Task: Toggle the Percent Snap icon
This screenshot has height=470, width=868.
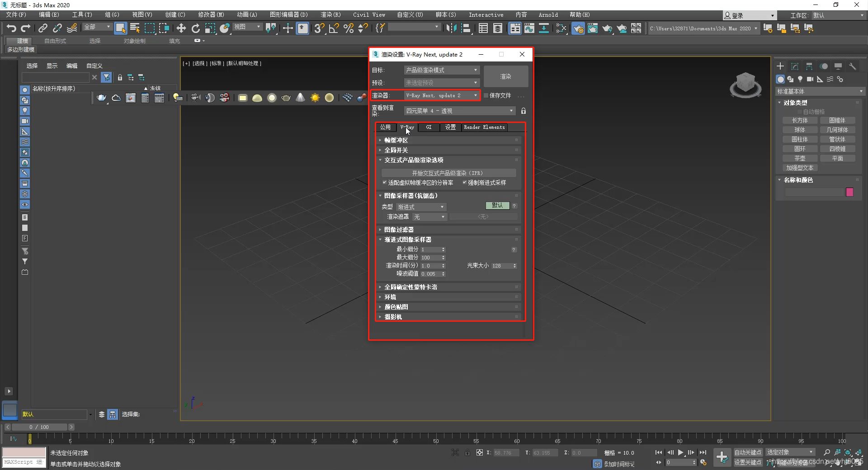Action: coord(349,28)
